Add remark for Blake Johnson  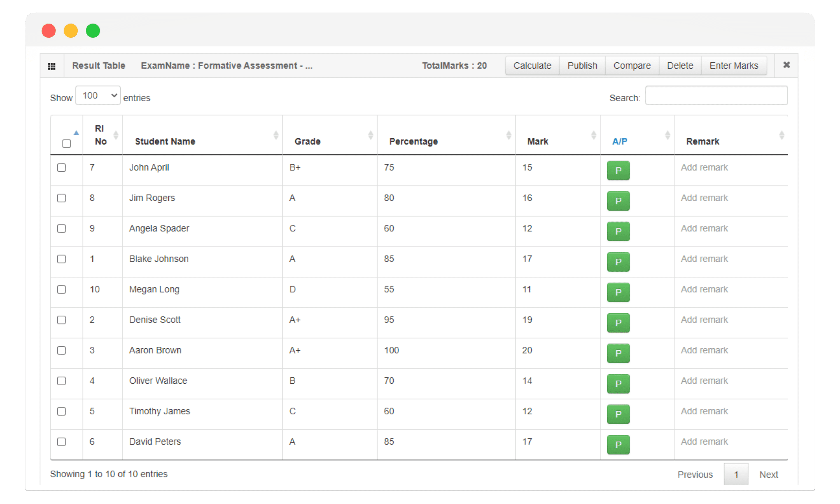704,259
